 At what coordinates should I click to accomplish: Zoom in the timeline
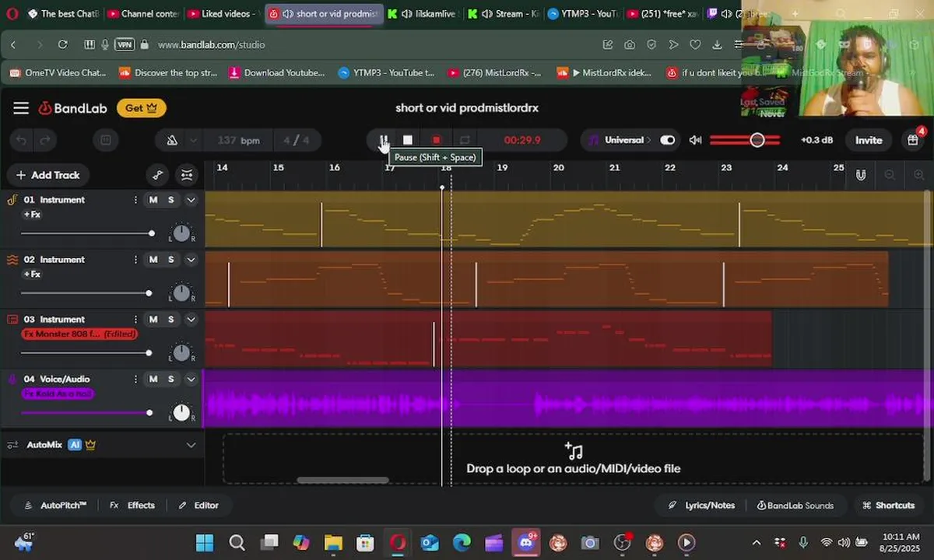(x=919, y=175)
